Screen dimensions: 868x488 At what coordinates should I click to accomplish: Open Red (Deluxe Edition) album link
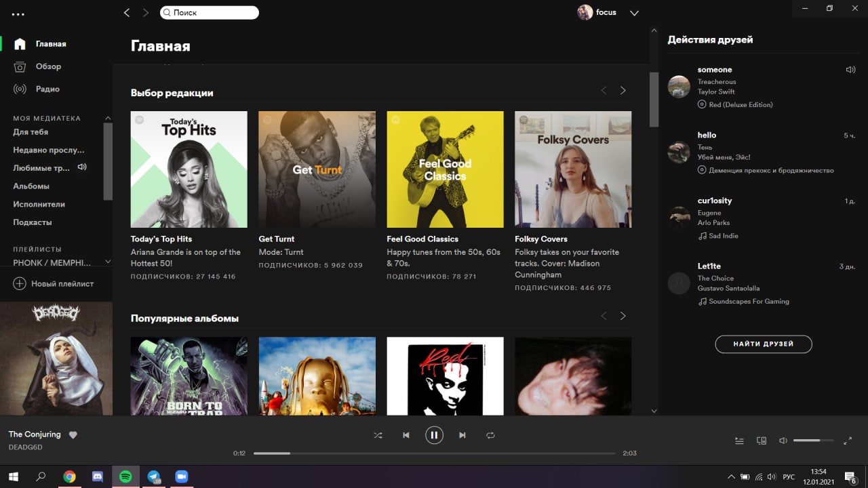click(741, 105)
